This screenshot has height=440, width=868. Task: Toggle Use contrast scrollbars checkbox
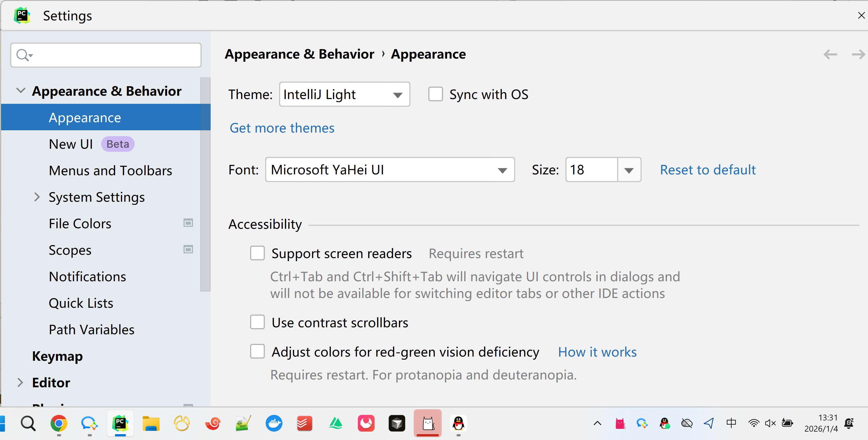pos(257,322)
